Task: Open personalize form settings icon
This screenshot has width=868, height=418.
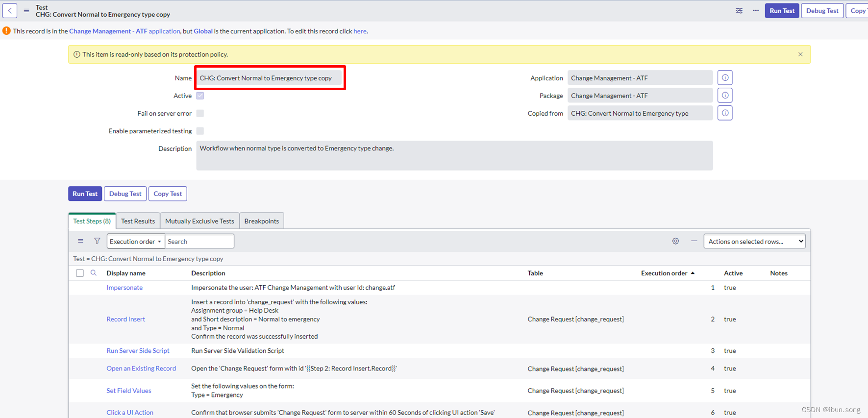Action: click(739, 10)
